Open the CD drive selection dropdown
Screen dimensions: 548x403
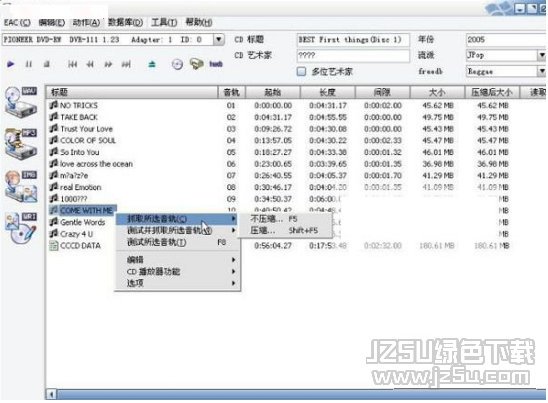(219, 39)
